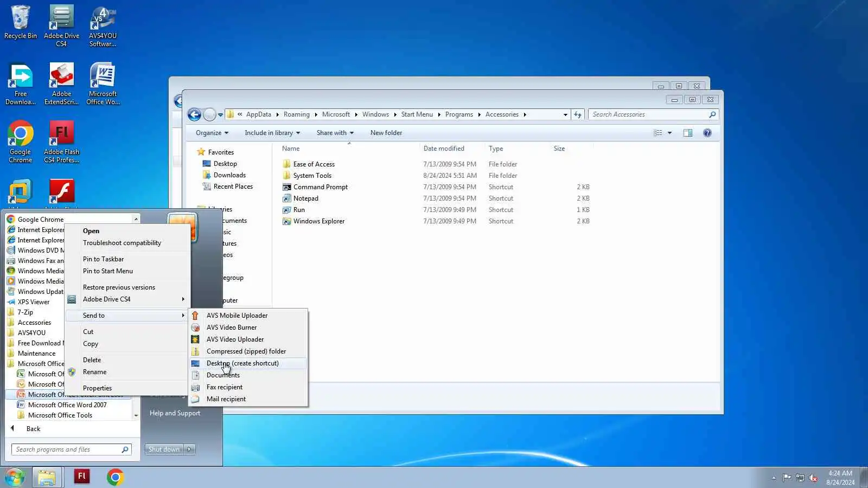This screenshot has width=868, height=488.
Task: Click the Search Accessories field
Action: click(648, 114)
